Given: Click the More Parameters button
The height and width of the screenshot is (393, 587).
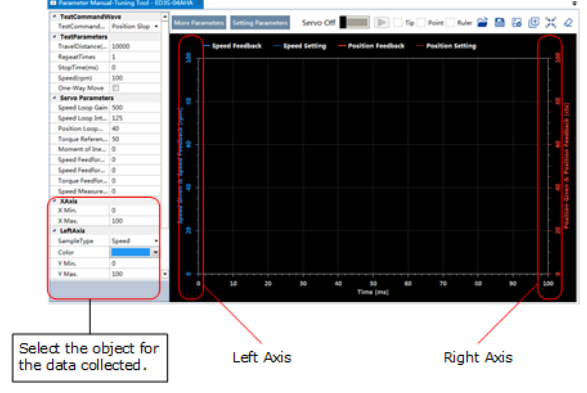Looking at the screenshot, I should 199,23.
